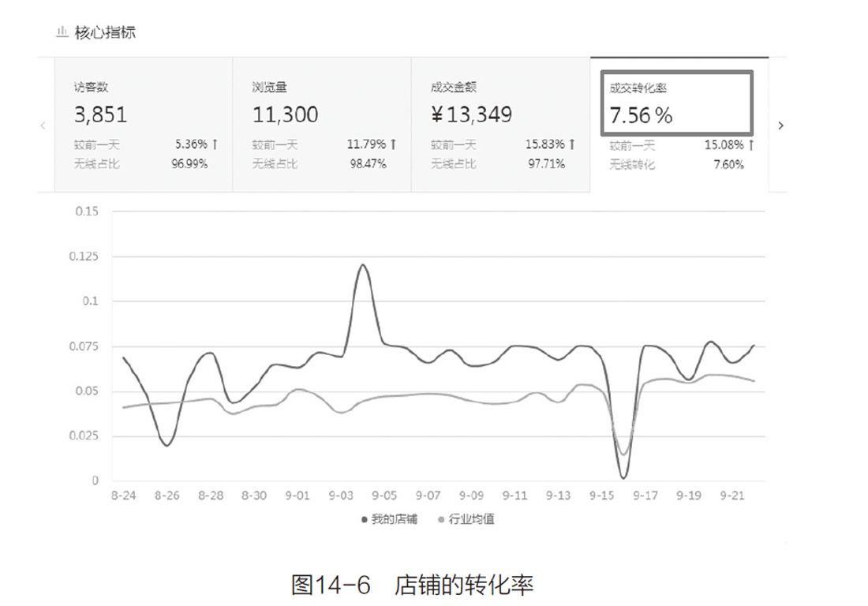Click the 我的店铺 line peak above 0.1
This screenshot has height=606, width=868.
[x=362, y=265]
